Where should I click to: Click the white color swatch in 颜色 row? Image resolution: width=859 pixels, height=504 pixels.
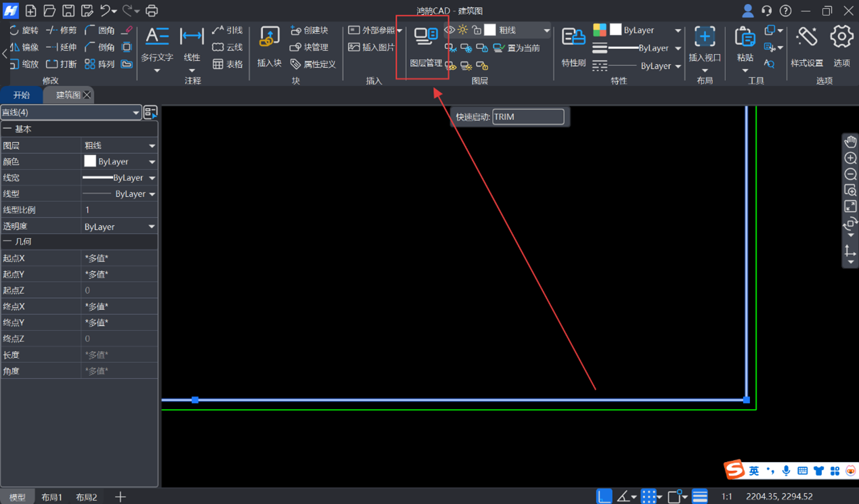click(x=90, y=162)
